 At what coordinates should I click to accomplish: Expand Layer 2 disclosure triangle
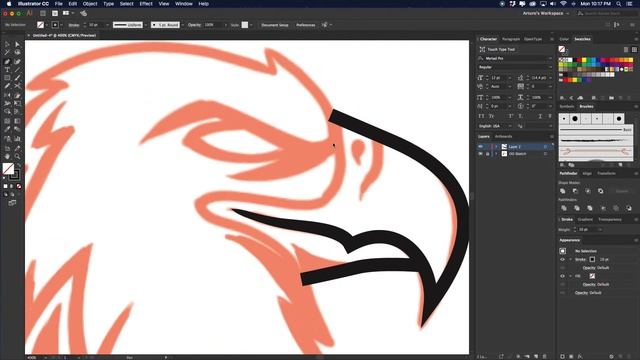[x=496, y=147]
